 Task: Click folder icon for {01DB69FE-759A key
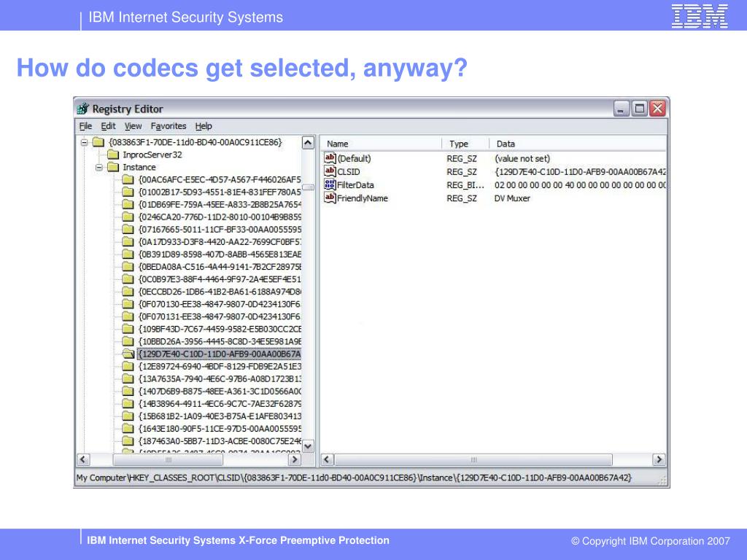pyautogui.click(x=128, y=204)
